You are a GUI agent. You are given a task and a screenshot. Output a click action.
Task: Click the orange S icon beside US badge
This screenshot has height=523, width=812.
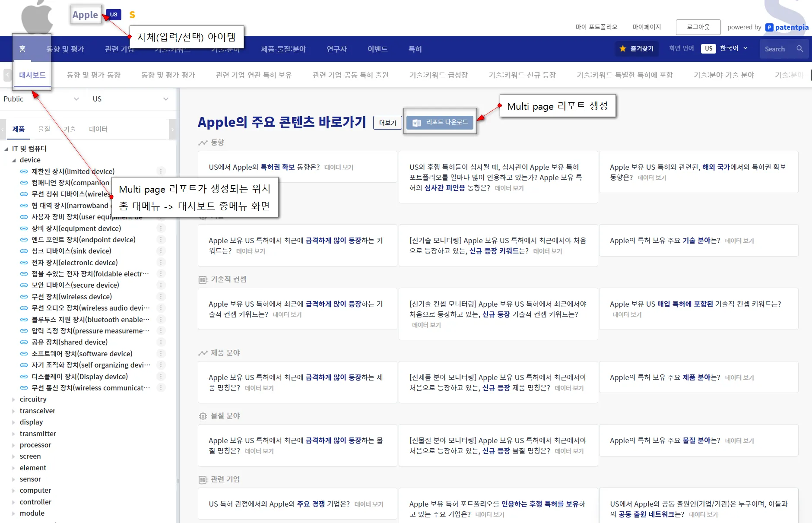pos(132,15)
